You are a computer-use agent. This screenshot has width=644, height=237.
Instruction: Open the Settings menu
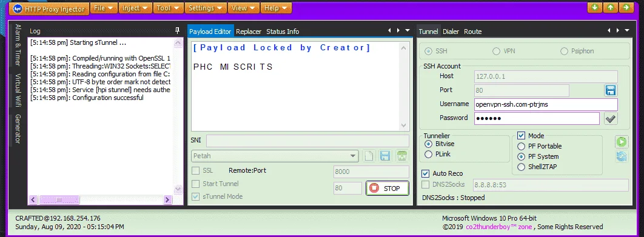(206, 8)
